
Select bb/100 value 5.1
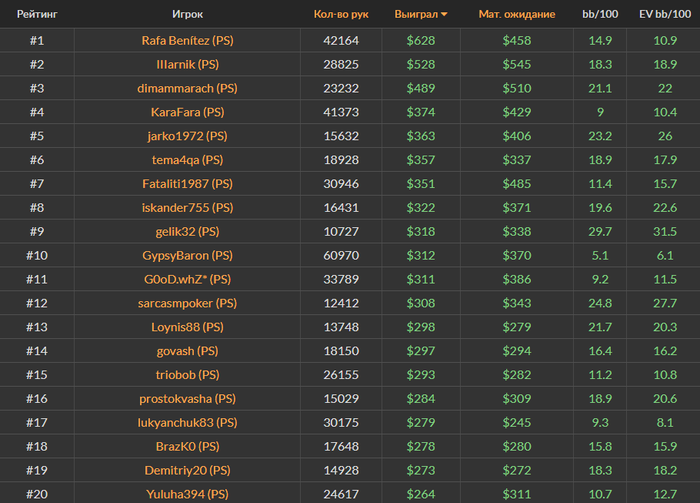coord(600,255)
